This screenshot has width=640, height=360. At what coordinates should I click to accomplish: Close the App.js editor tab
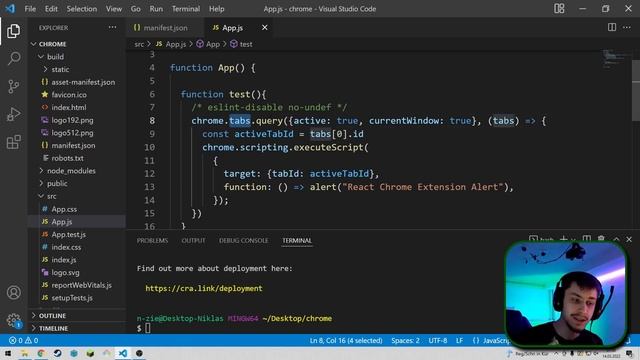pos(264,27)
